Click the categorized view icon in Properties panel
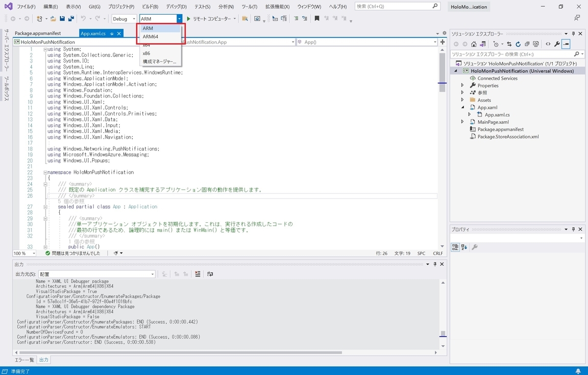This screenshot has height=375, width=588. [455, 247]
